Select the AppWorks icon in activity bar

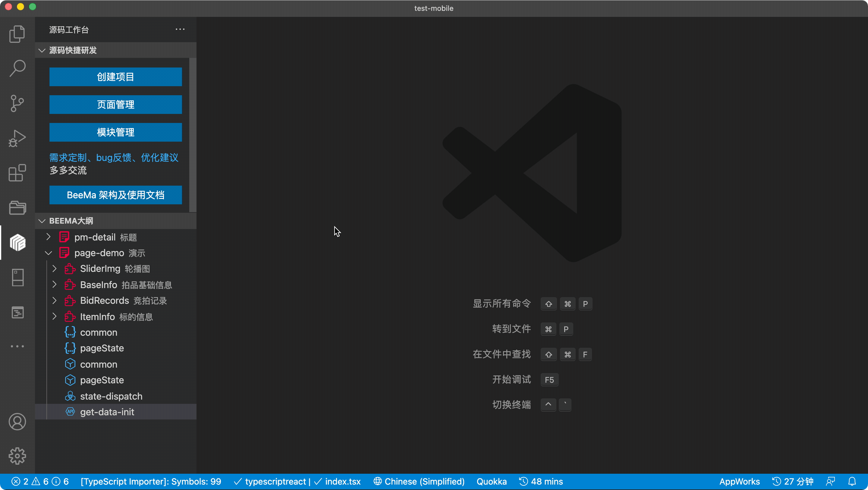click(x=17, y=243)
